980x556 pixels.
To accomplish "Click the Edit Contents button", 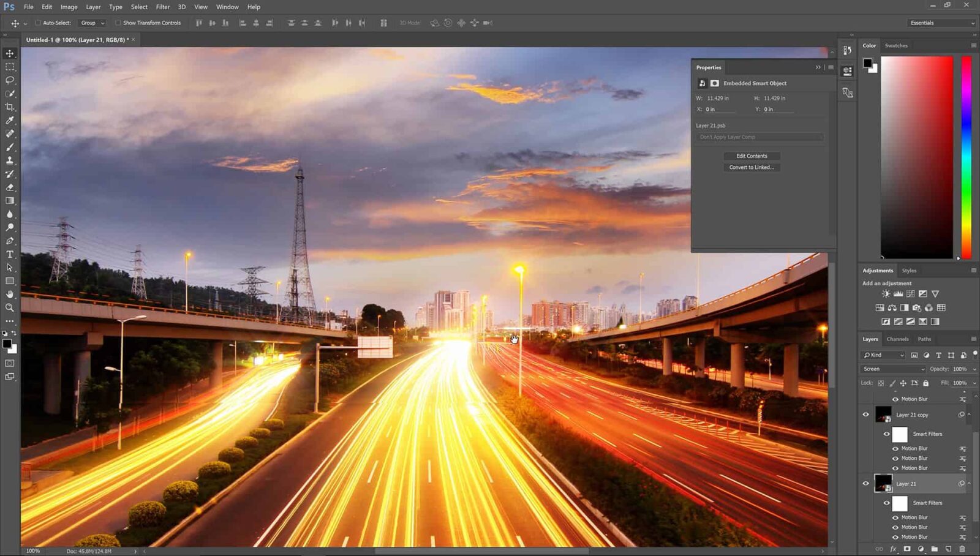I will (751, 156).
